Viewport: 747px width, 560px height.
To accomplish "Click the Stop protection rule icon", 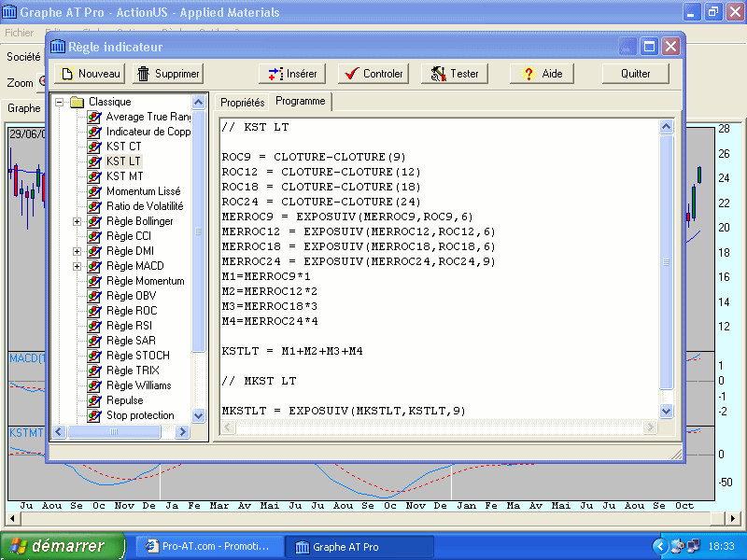I will coord(94,415).
